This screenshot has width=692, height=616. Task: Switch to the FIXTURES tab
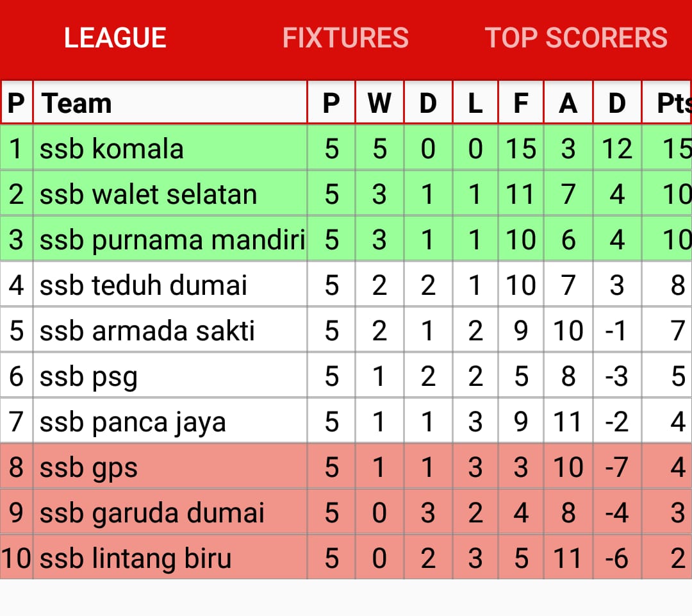click(345, 38)
